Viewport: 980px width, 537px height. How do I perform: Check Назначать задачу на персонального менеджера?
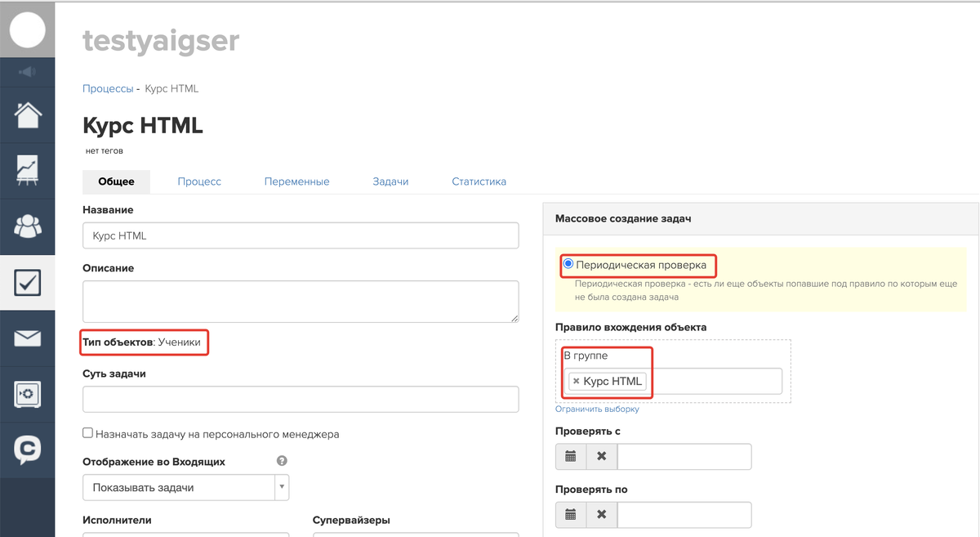tap(87, 434)
